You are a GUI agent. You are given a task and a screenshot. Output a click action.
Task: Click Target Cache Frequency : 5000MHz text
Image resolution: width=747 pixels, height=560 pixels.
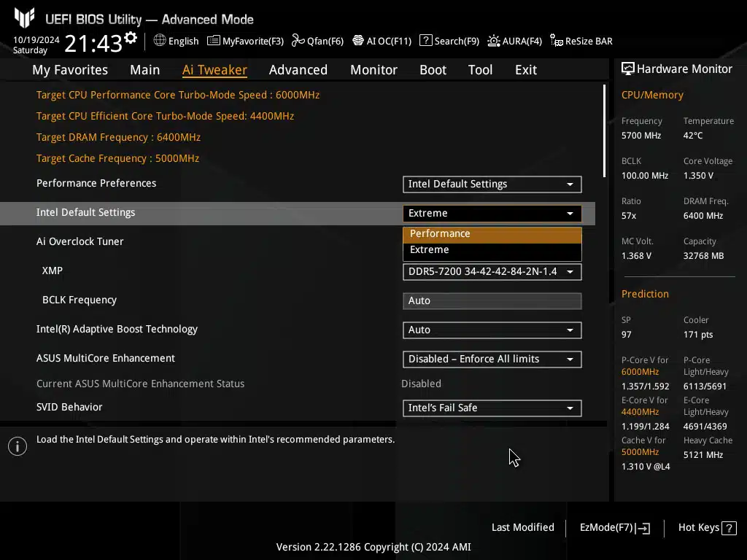click(117, 158)
